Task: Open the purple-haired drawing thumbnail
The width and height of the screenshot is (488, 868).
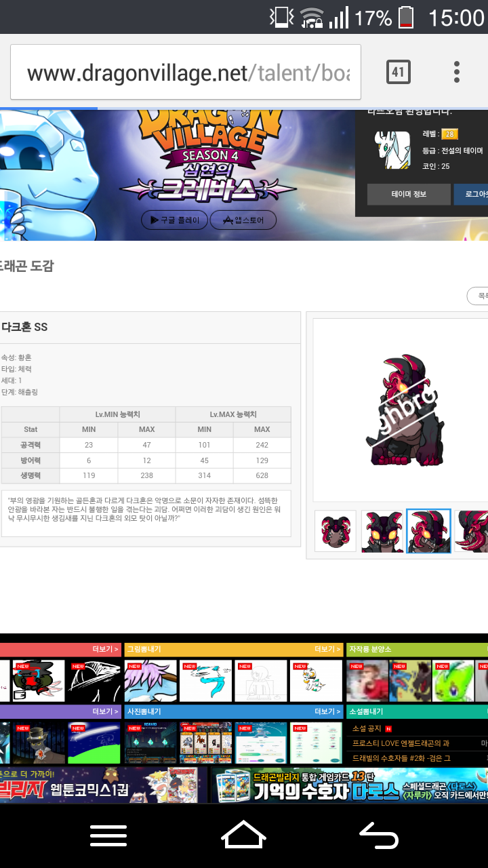Action: 150,681
